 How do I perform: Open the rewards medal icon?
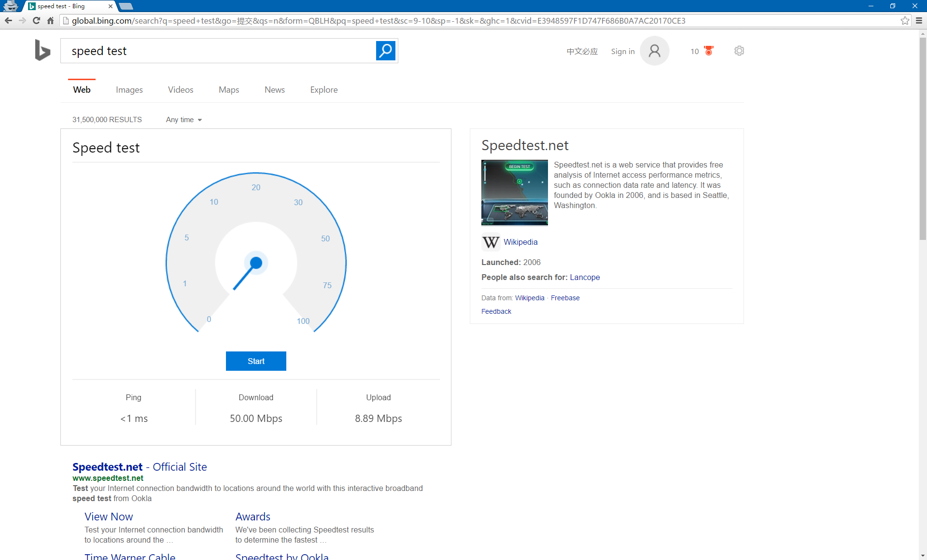coord(708,51)
